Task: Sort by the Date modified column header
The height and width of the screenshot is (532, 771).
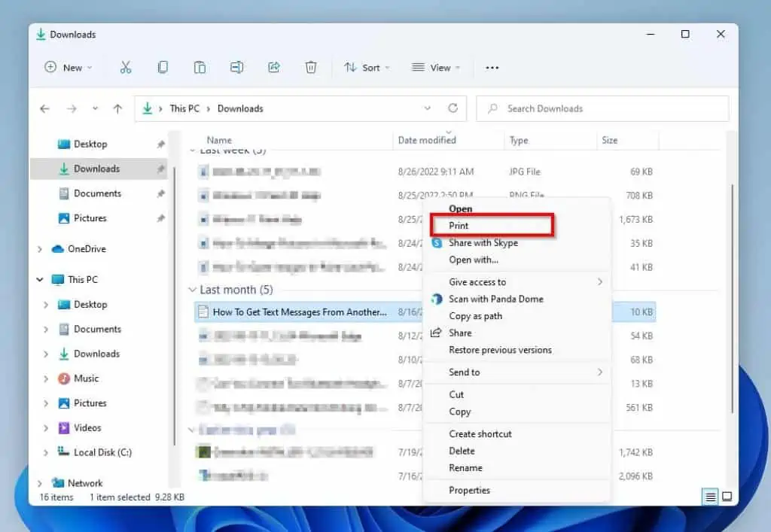Action: (x=427, y=140)
